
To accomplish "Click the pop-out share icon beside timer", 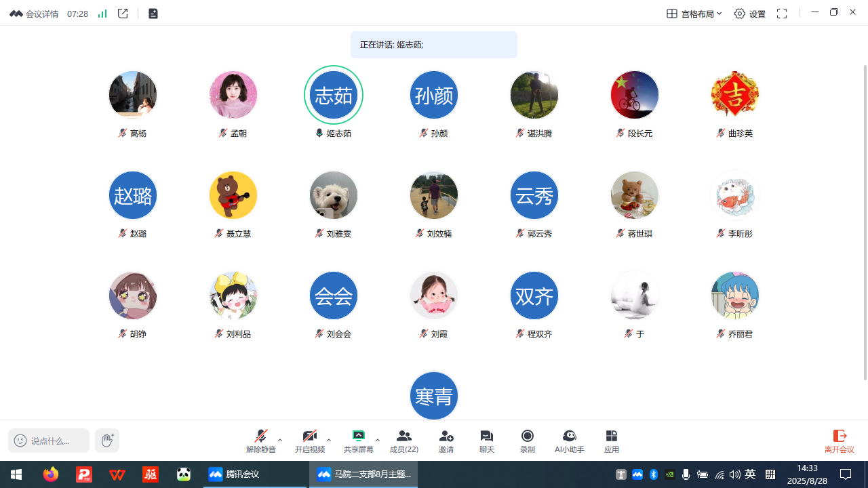I will 123,14.
